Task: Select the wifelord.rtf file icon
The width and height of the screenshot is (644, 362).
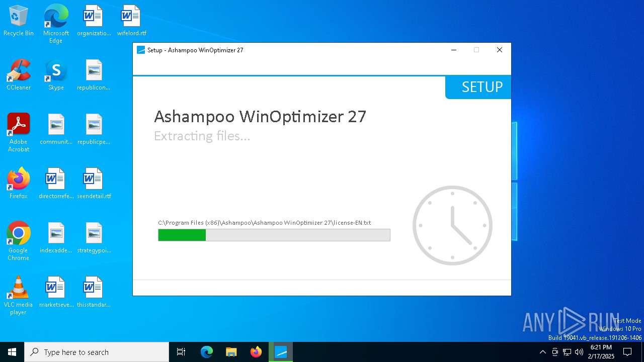Action: (131, 21)
